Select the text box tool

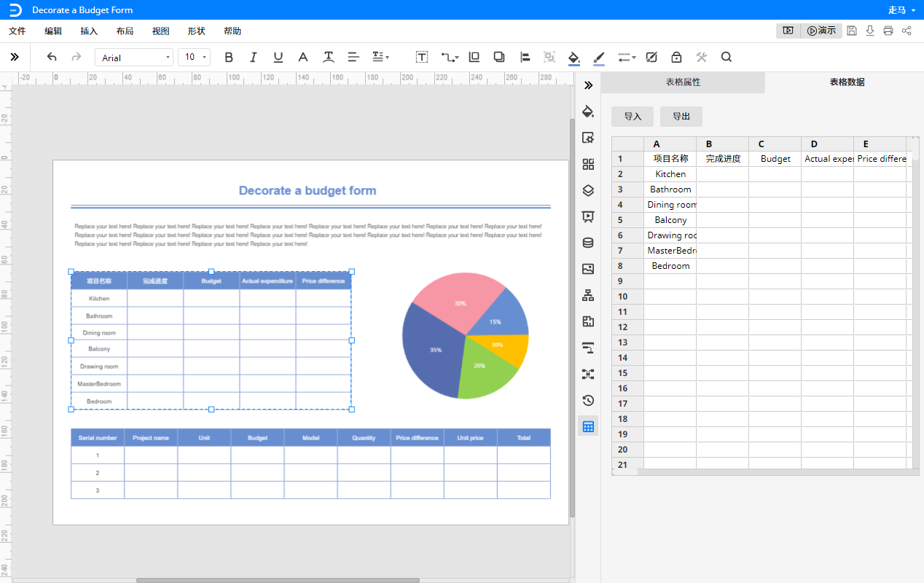pyautogui.click(x=422, y=57)
